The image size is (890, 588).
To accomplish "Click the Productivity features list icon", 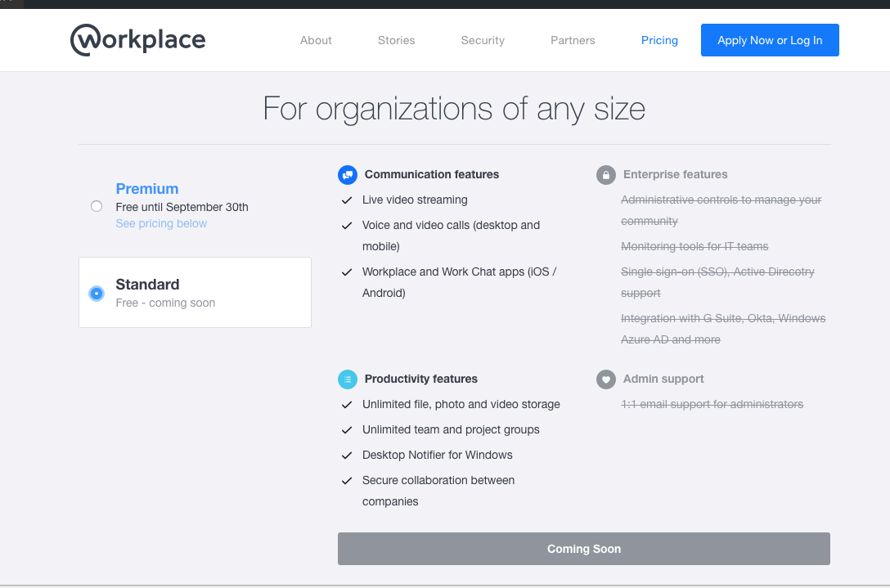I will tap(348, 379).
